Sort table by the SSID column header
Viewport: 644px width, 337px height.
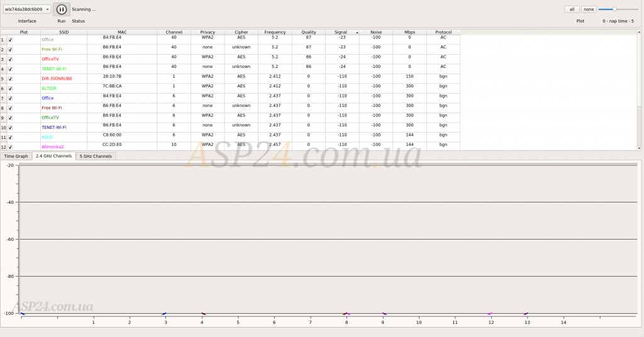[x=64, y=32]
